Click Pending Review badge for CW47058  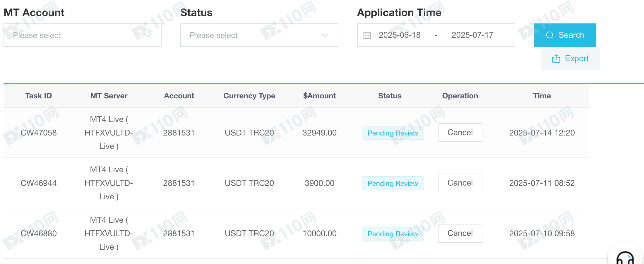click(x=393, y=133)
